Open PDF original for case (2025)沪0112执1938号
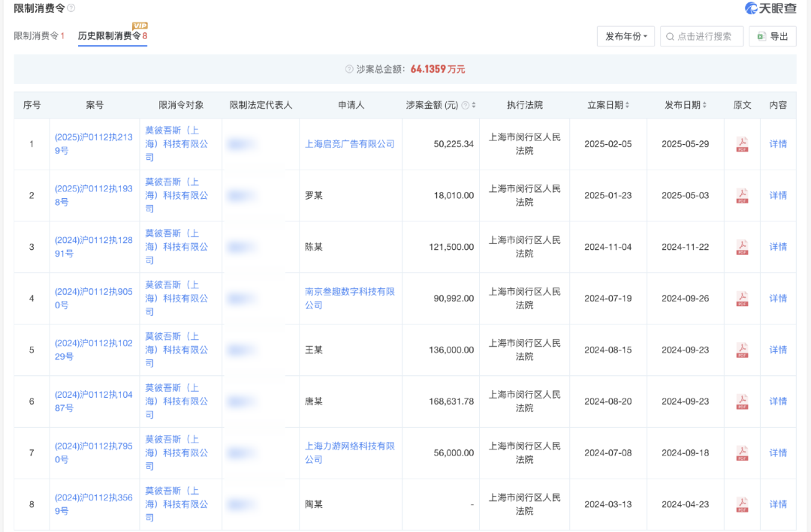Screen dimensions: 811x532 coord(742,196)
